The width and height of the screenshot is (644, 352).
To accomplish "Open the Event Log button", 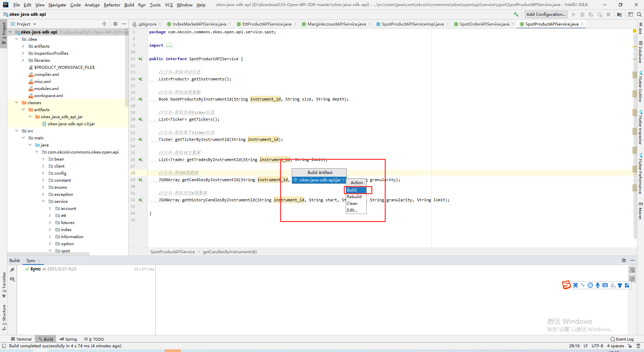I will pyautogui.click(x=622, y=339).
